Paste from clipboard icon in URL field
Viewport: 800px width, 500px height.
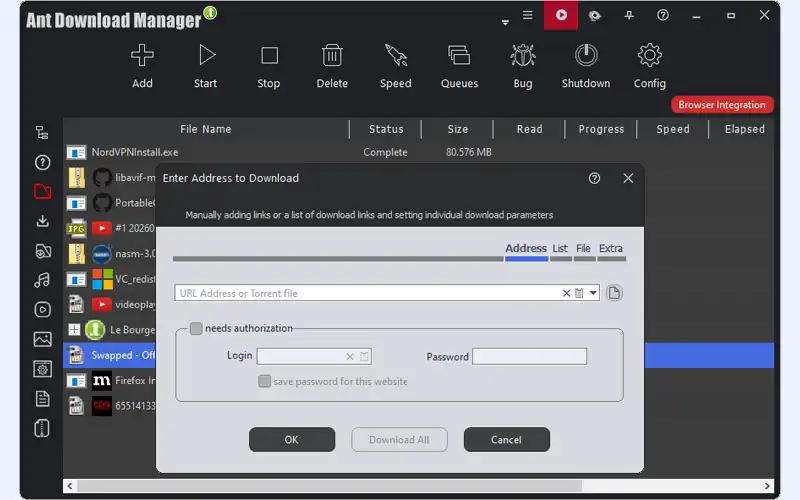pyautogui.click(x=579, y=293)
